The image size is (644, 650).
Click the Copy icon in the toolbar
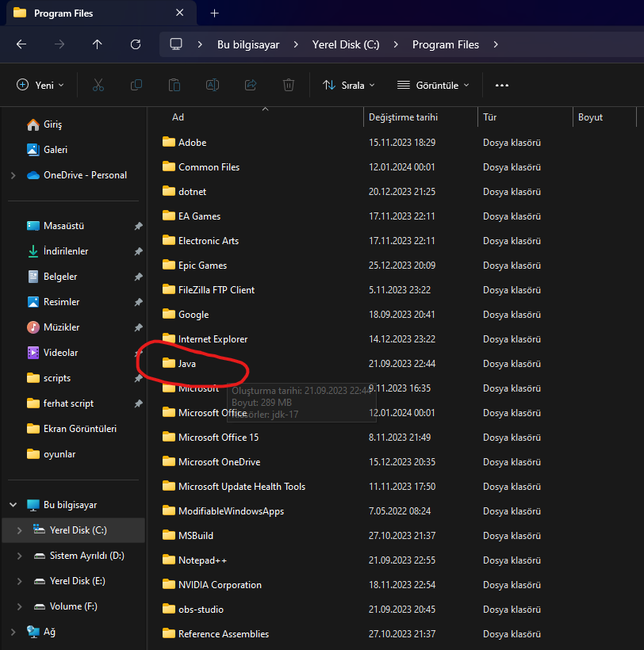(x=136, y=85)
